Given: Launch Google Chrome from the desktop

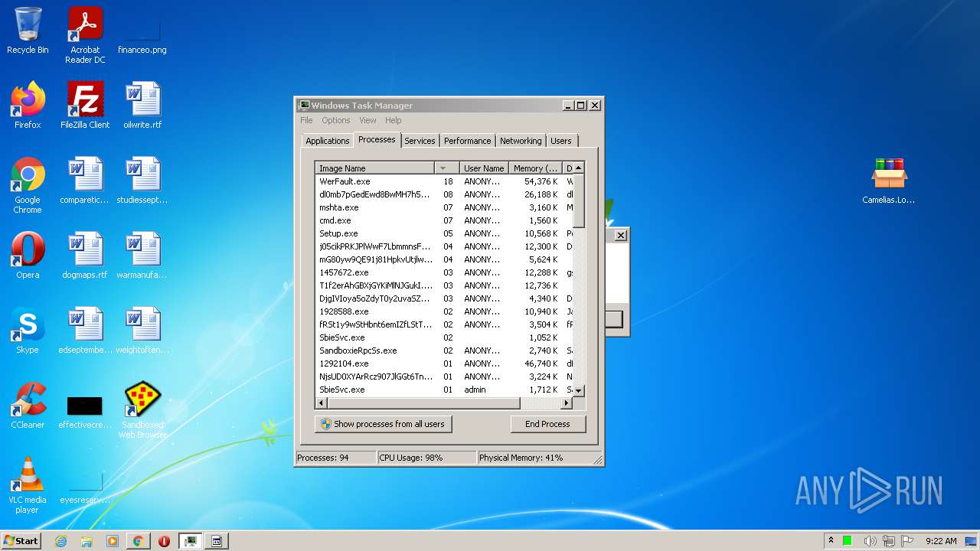Looking at the screenshot, I should (28, 185).
